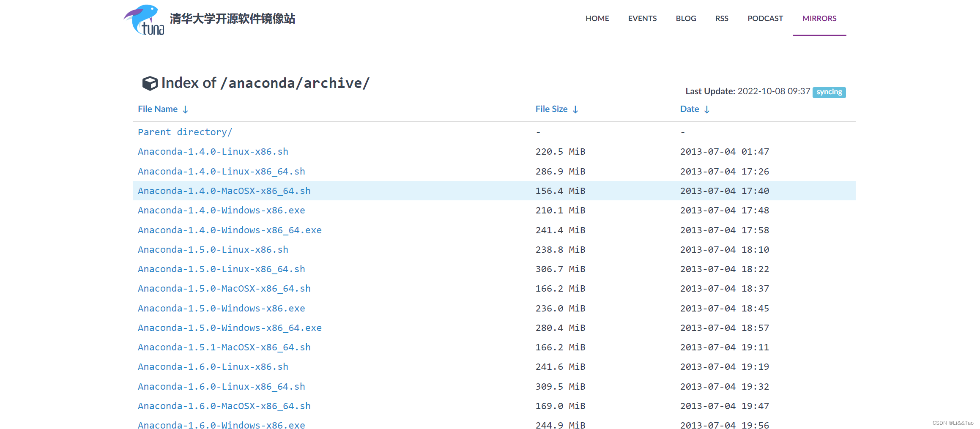Click the 210.1 MiB file size

(560, 210)
